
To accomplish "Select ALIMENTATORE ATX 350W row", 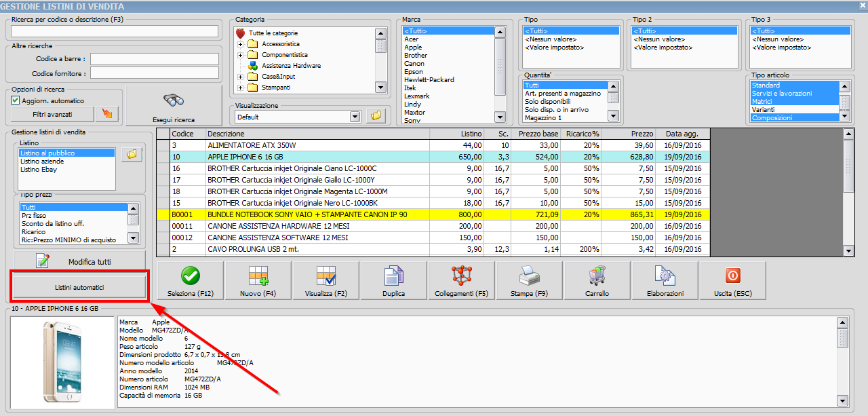I will 433,145.
